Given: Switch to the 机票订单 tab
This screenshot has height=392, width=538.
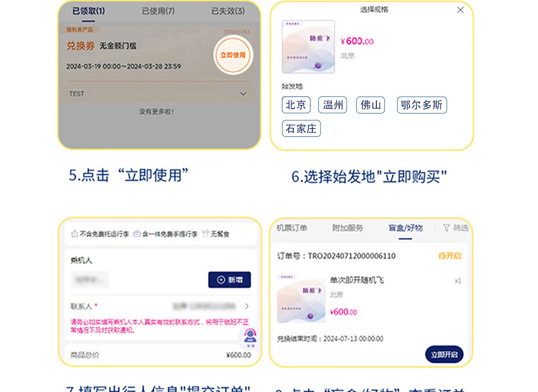Looking at the screenshot, I should click(x=292, y=228).
